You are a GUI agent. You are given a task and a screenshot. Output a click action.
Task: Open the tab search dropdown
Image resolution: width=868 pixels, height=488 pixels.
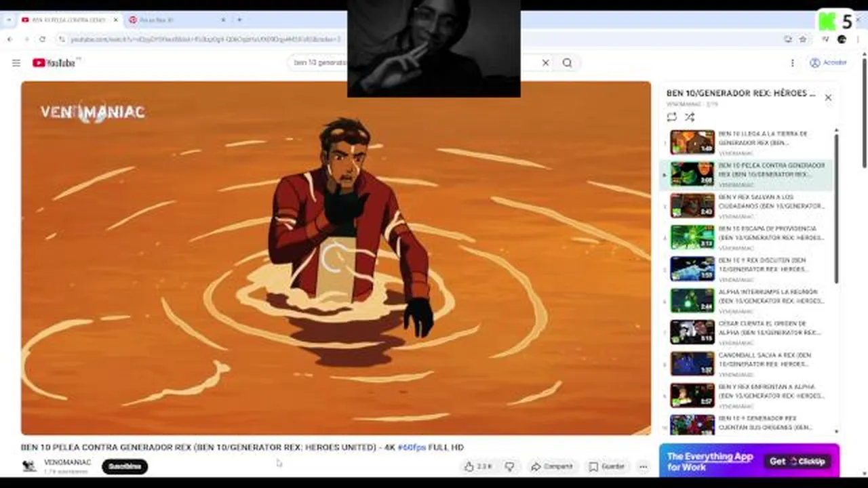pyautogui.click(x=9, y=20)
